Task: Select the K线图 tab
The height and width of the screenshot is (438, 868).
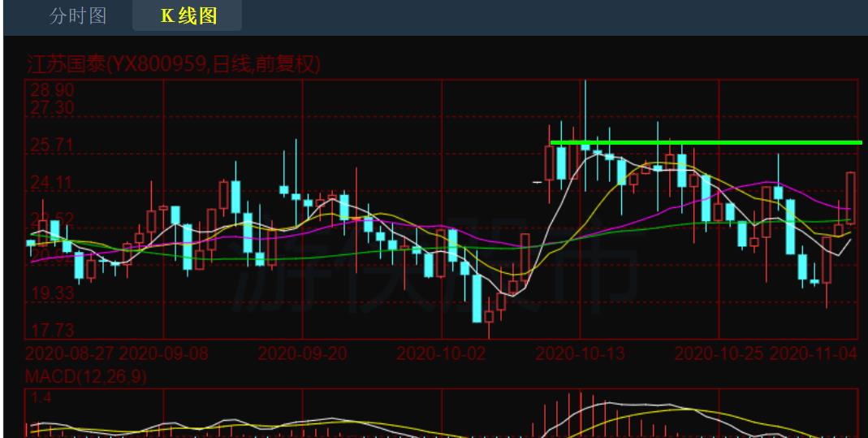Action: coord(188,15)
